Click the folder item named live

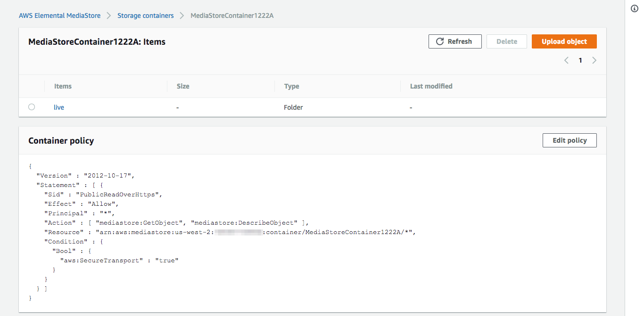click(x=58, y=107)
